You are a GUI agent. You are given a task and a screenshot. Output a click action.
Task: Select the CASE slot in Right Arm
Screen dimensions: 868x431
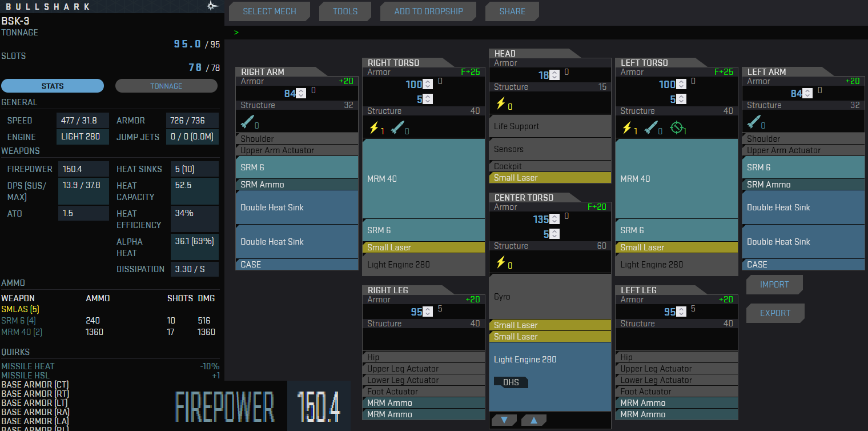tap(297, 265)
